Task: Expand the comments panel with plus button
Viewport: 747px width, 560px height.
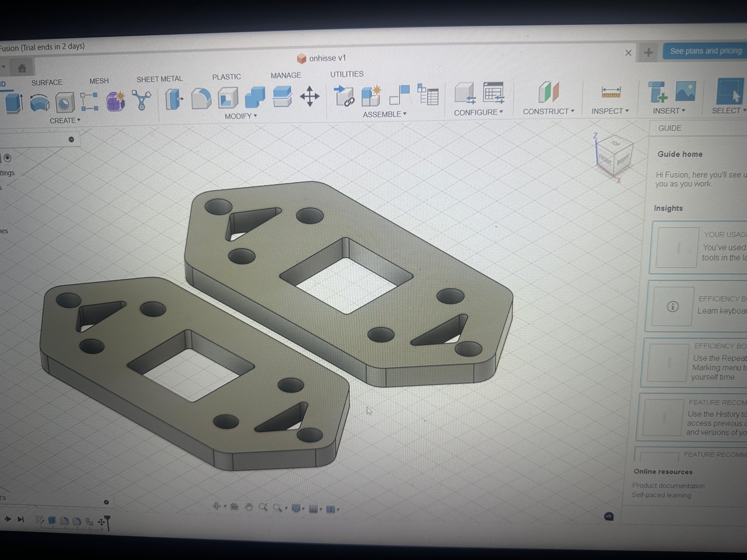Action: pyautogui.click(x=106, y=502)
